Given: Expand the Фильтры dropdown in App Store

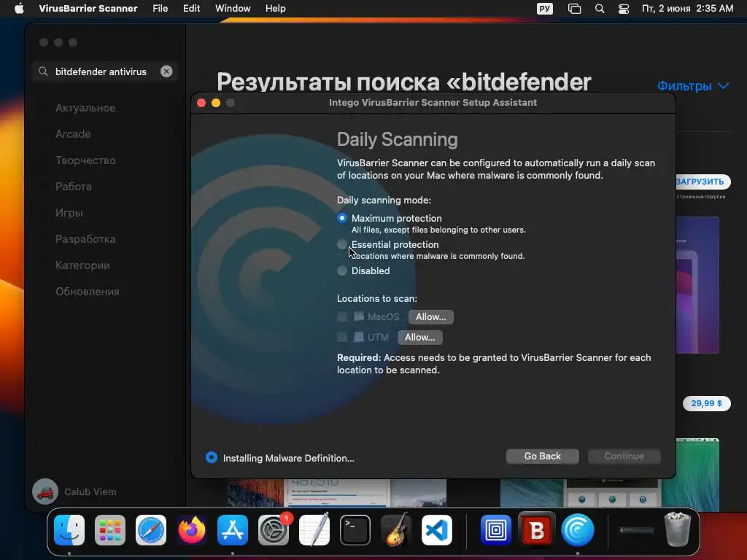Looking at the screenshot, I should [x=693, y=86].
